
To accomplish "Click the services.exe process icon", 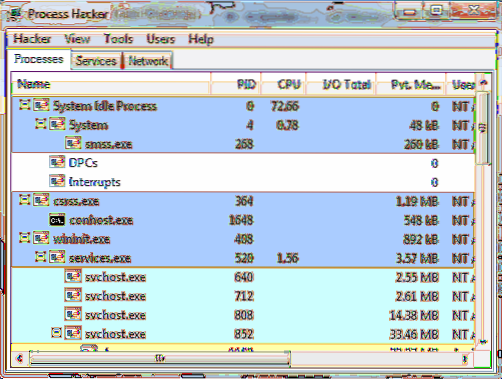I will click(x=57, y=258).
